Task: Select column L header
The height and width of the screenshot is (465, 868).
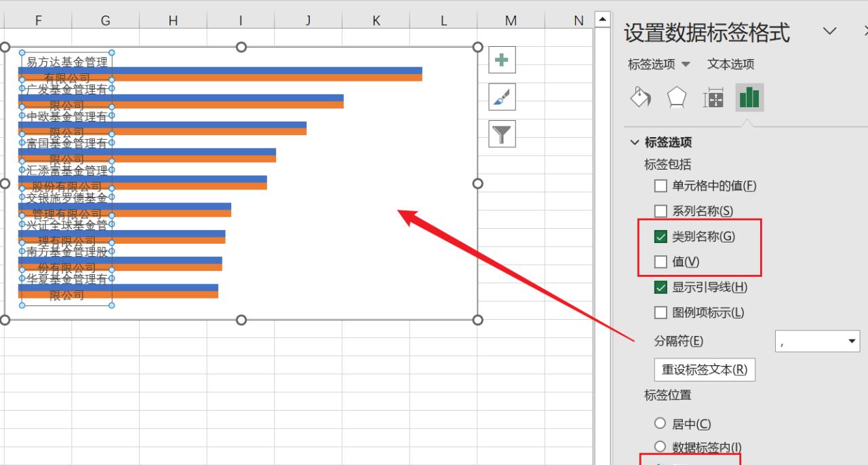Action: pyautogui.click(x=443, y=20)
